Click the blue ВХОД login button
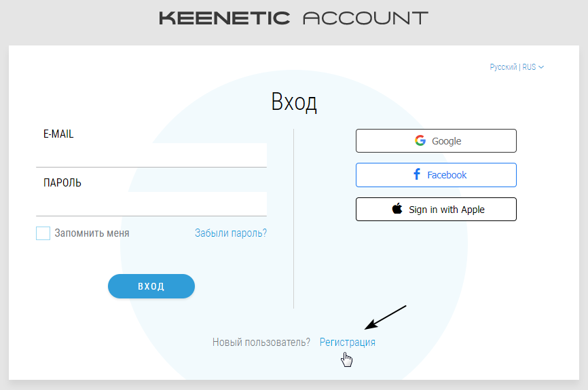 click(151, 286)
